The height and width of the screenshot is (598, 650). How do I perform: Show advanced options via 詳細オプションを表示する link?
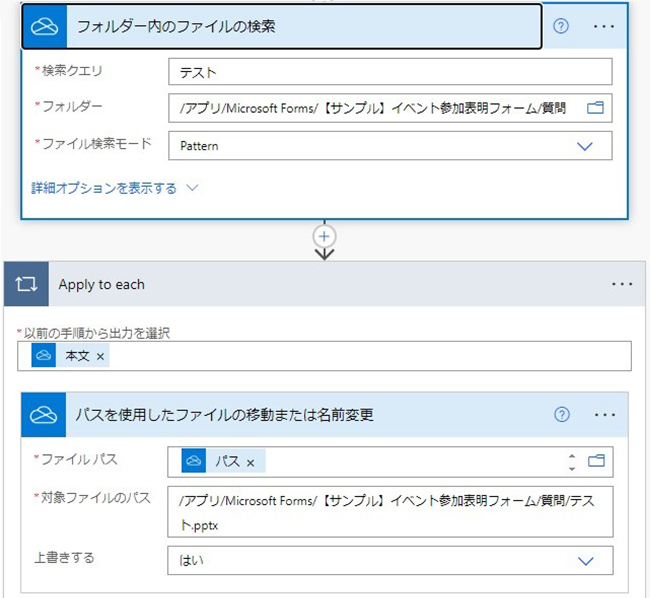[x=104, y=188]
